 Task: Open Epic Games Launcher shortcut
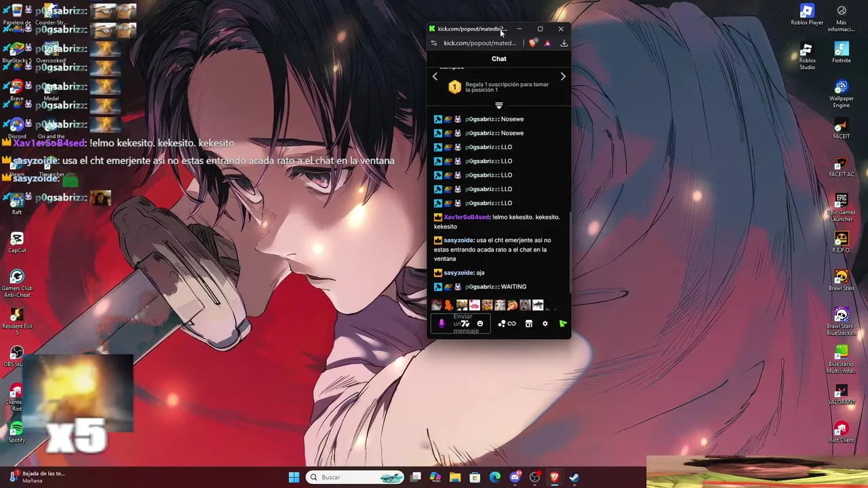point(842,208)
